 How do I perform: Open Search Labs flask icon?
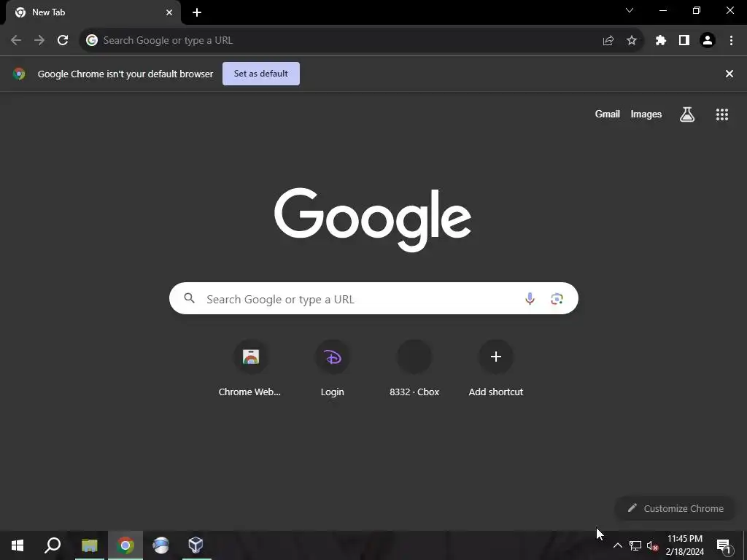pyautogui.click(x=687, y=114)
